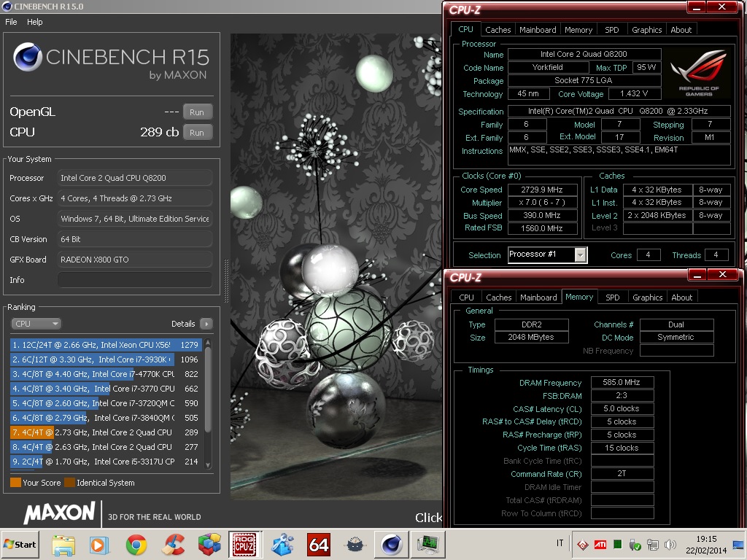
Task: Open Windows Explorer from the taskbar
Action: pyautogui.click(x=63, y=545)
